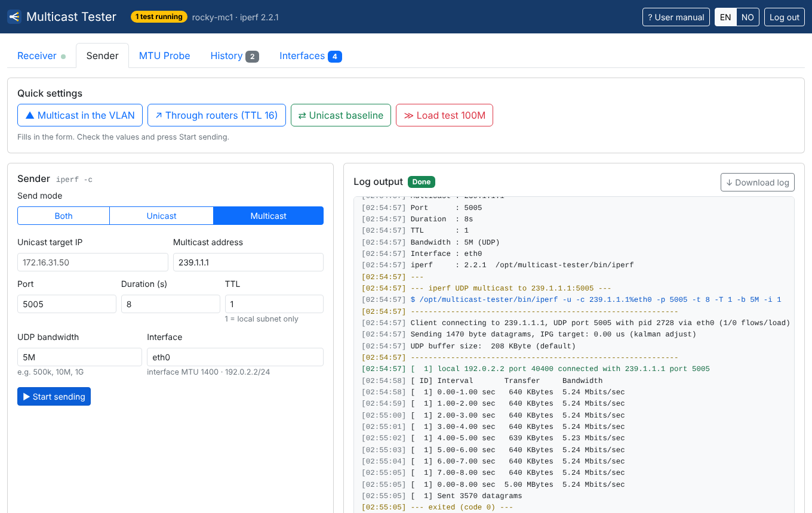
Task: Click the Duration (s) input
Action: coord(171,304)
